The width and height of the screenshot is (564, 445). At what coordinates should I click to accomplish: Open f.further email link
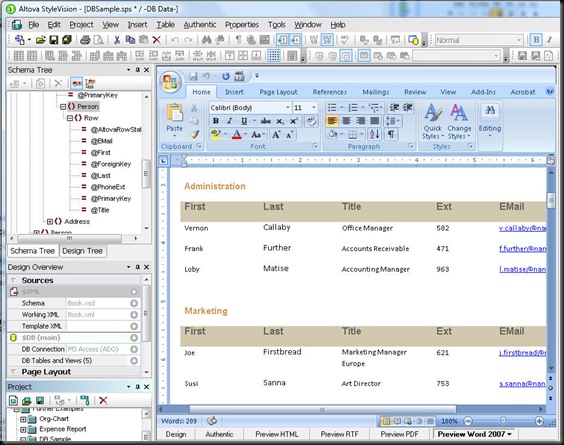pyautogui.click(x=522, y=248)
